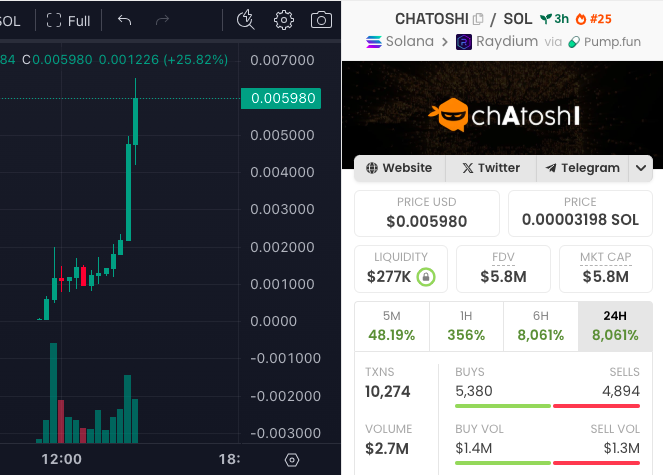Click the Solana logo icon

pos(374,42)
